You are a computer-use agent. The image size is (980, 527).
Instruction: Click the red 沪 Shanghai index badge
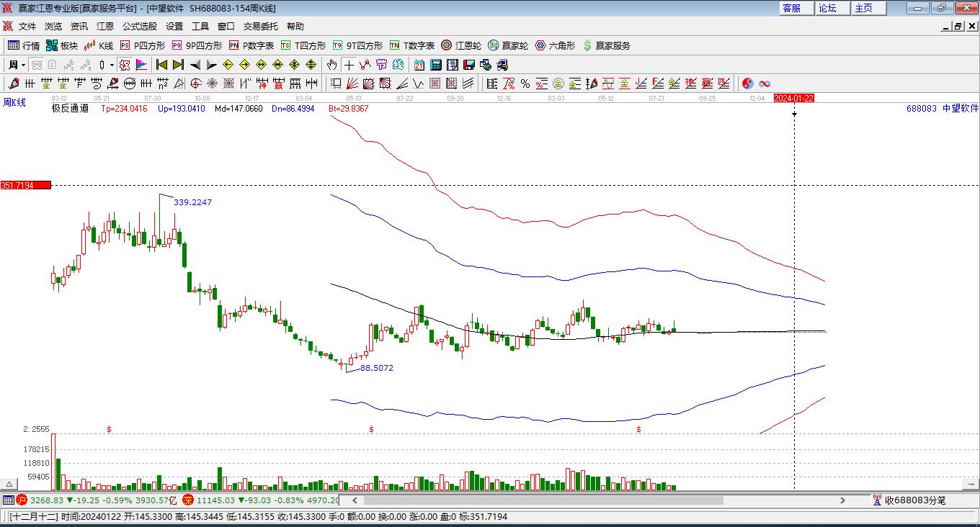click(x=22, y=500)
